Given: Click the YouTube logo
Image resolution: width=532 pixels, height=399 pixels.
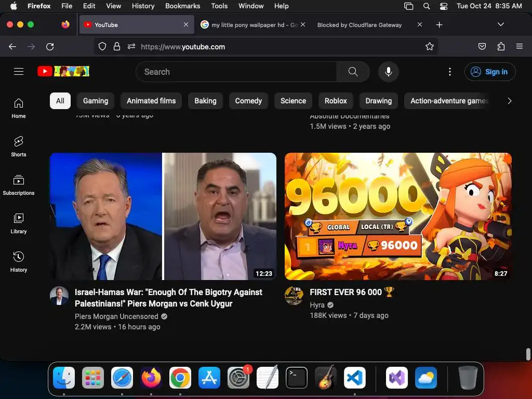Looking at the screenshot, I should point(63,71).
